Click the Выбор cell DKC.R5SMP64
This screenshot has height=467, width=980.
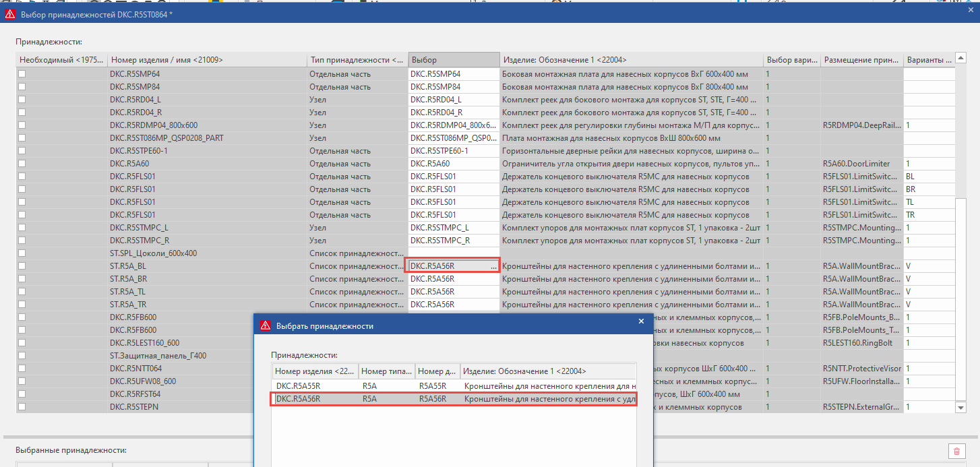coord(454,74)
